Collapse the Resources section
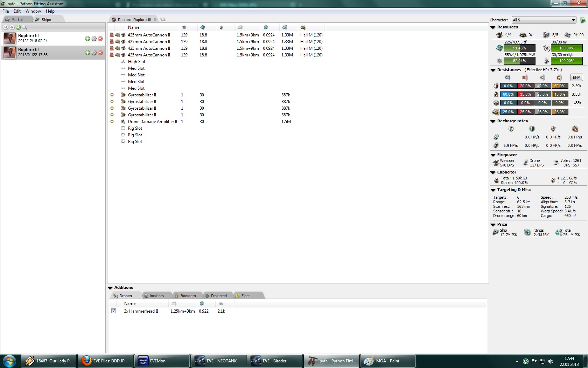 point(493,27)
